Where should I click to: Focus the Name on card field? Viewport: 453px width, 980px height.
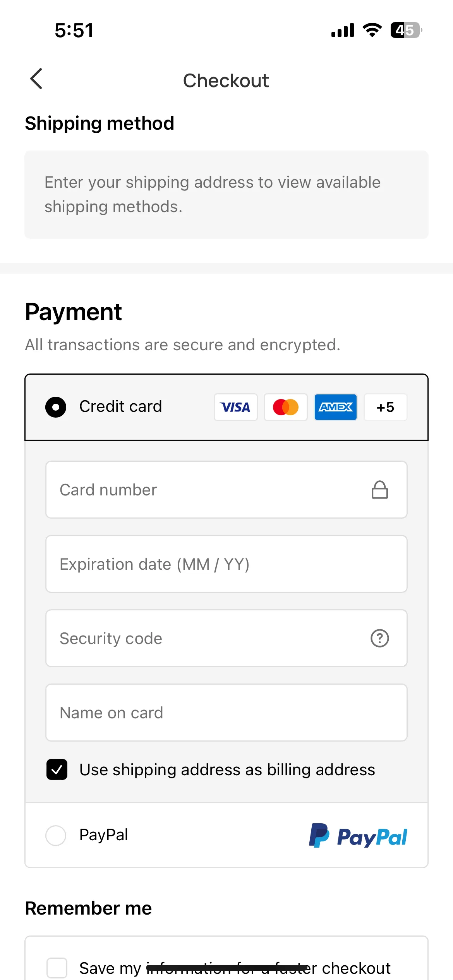pyautogui.click(x=226, y=713)
